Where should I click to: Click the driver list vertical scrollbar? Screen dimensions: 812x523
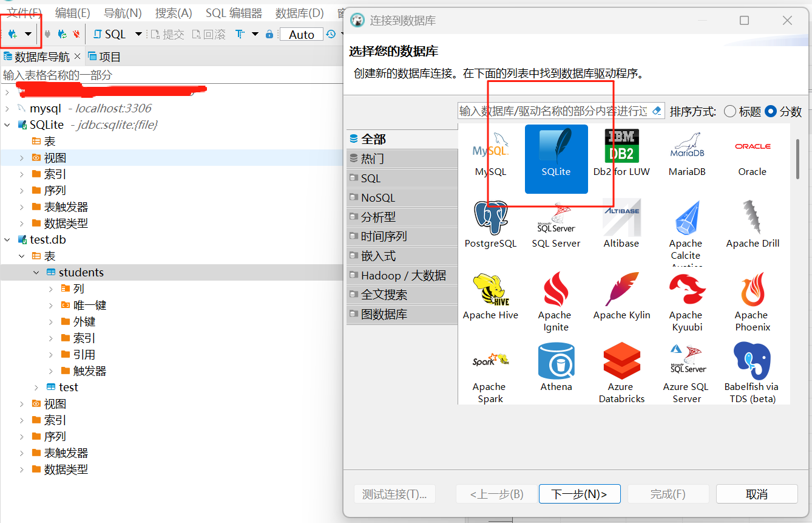point(797,159)
